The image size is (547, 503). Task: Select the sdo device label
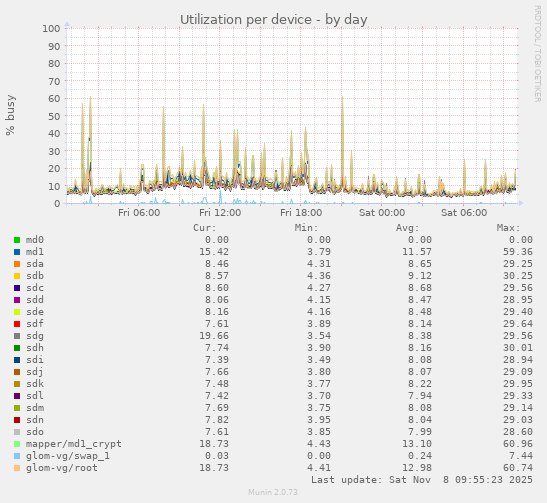click(35, 432)
